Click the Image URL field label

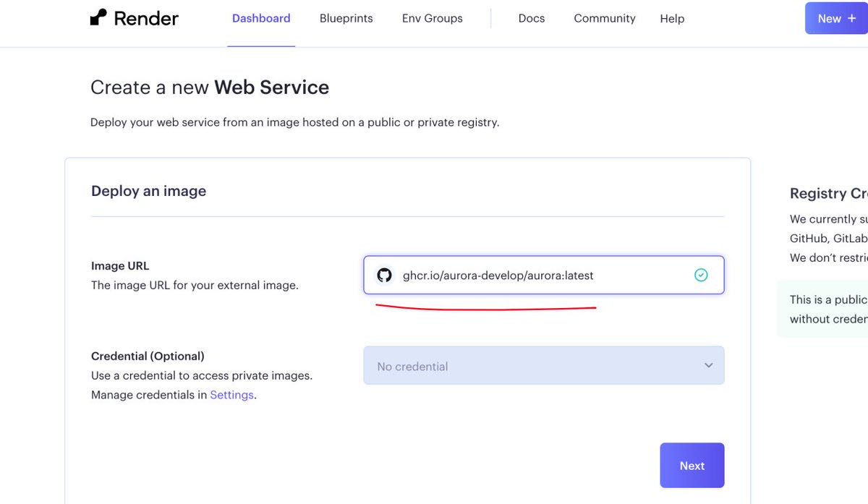click(x=120, y=265)
